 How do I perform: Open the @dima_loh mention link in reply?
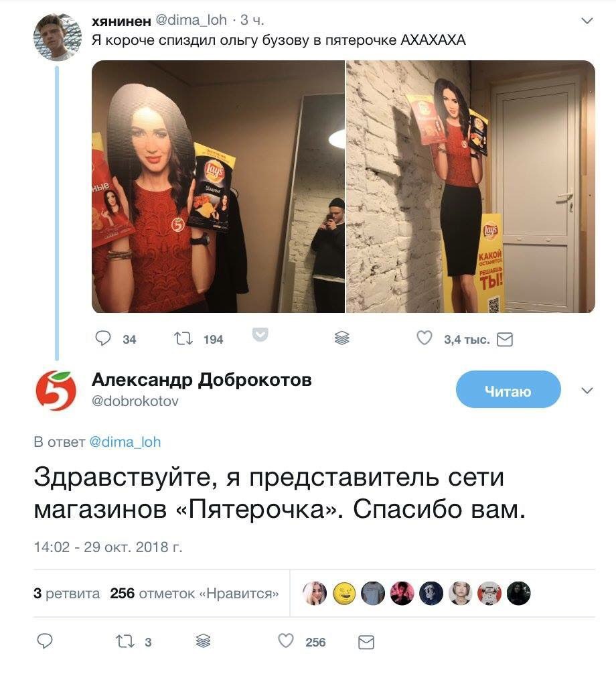click(x=125, y=442)
